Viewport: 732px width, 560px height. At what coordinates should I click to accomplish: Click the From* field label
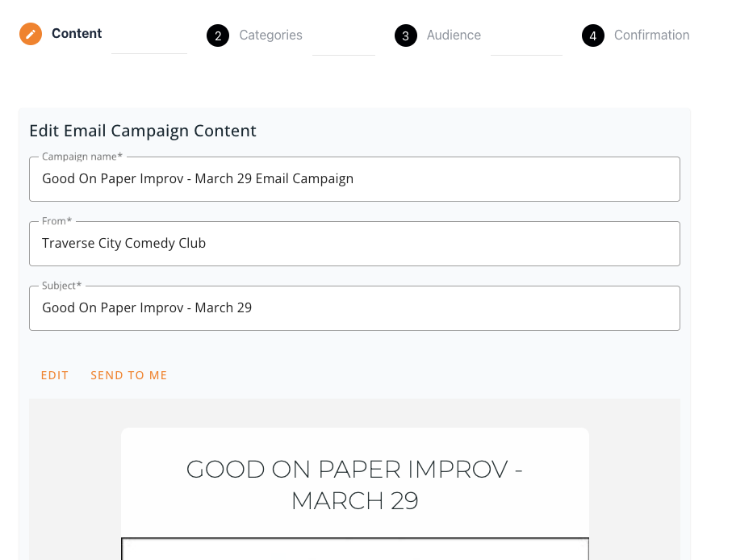tap(57, 221)
